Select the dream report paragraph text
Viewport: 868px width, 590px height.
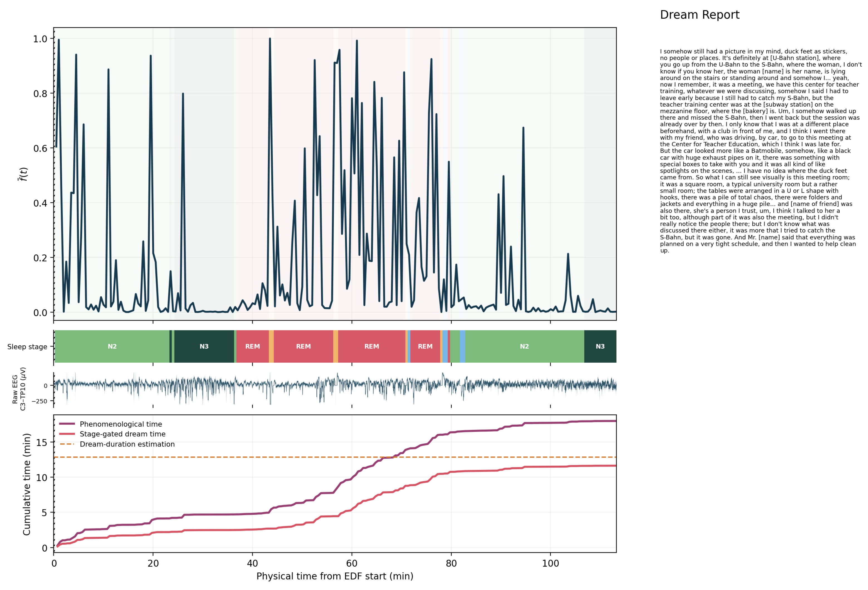pos(761,151)
